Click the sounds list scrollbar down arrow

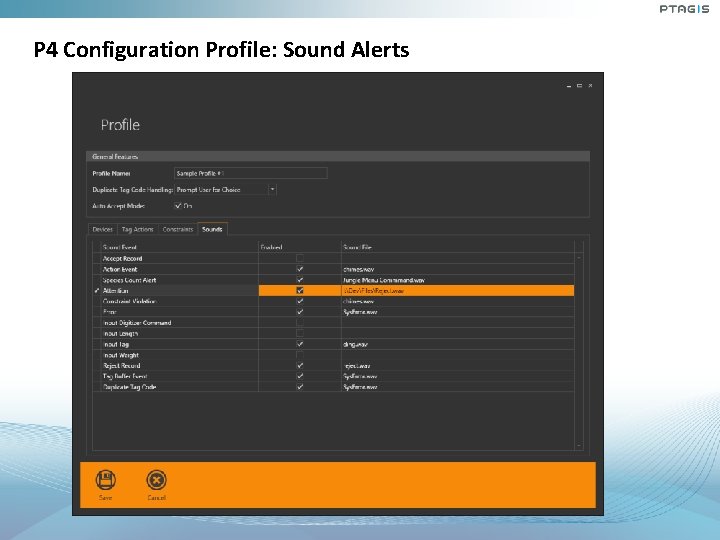pos(579,445)
